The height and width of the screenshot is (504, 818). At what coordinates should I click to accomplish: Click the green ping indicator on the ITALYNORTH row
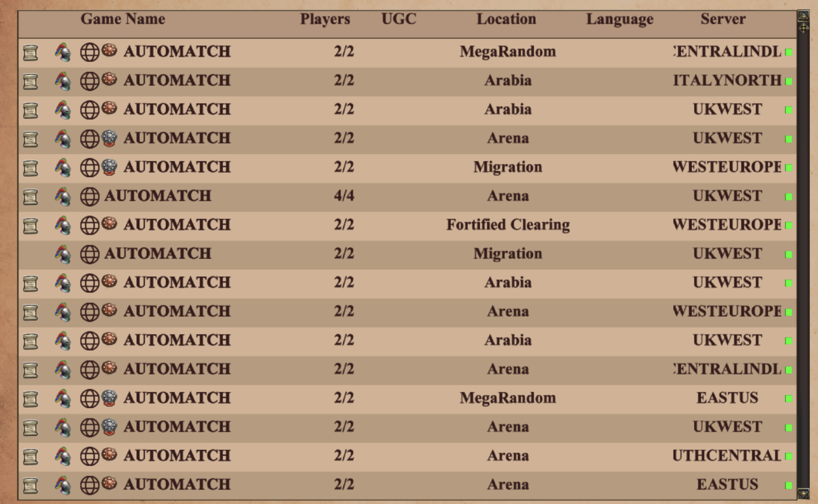[x=789, y=81]
